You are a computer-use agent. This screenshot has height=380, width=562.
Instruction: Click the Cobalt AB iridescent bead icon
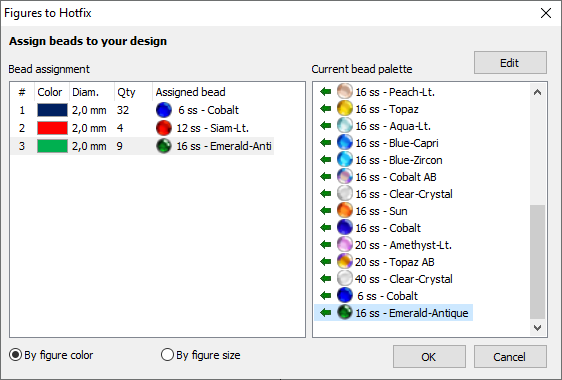[x=344, y=176]
